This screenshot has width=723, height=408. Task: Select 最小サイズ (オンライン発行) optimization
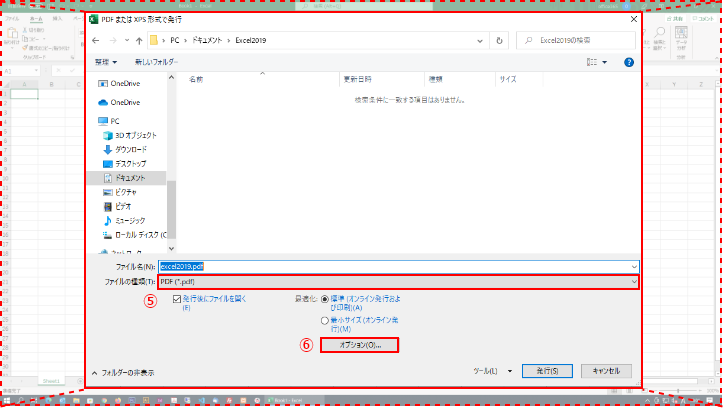click(325, 320)
